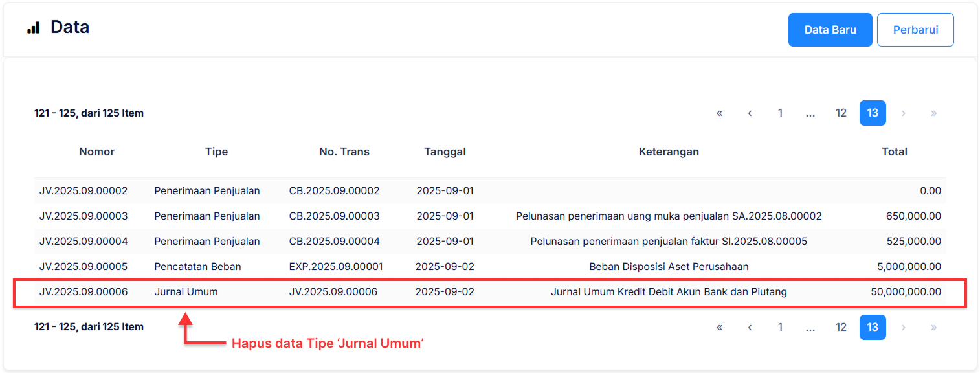Viewport: 980px width, 373px height.
Task: Click the first-page « icon in bottom pagination
Action: tap(719, 327)
